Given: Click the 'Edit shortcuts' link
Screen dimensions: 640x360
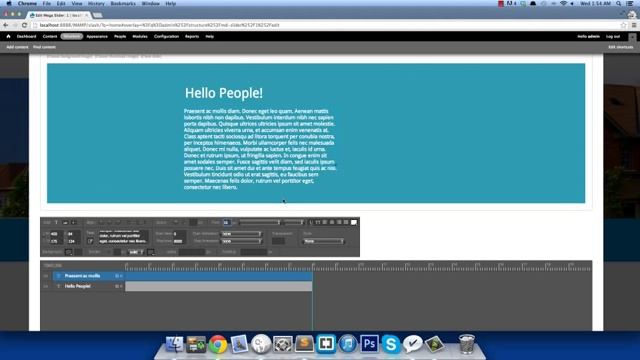Looking at the screenshot, I should [x=620, y=47].
